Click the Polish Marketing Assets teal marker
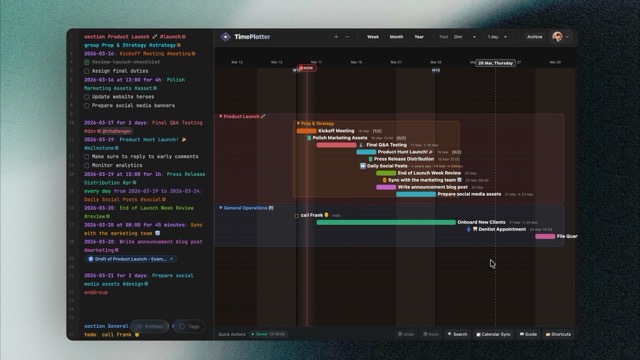This screenshot has height=360, width=640. tap(309, 138)
